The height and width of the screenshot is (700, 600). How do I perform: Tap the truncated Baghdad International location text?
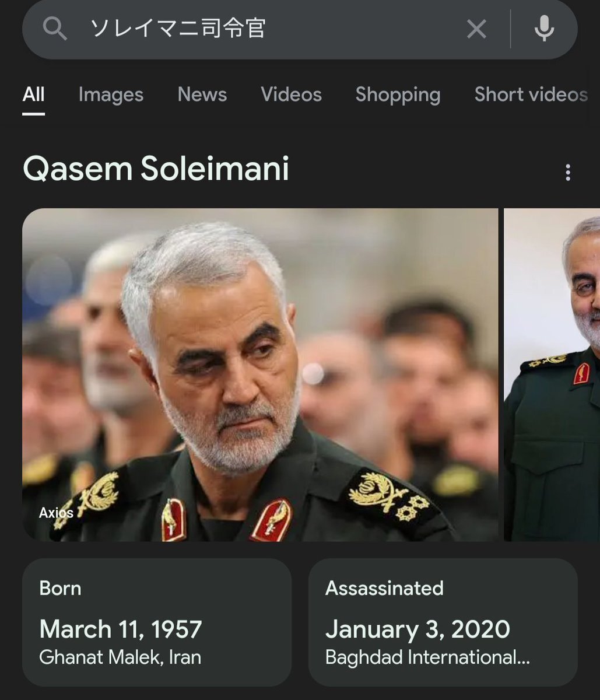[x=427, y=657]
